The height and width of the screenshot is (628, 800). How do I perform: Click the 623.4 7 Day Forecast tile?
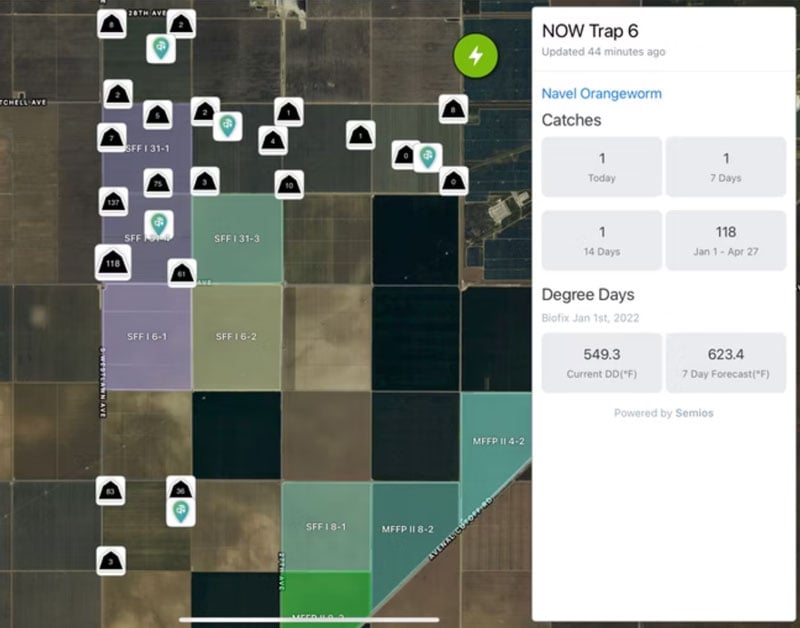tap(727, 361)
